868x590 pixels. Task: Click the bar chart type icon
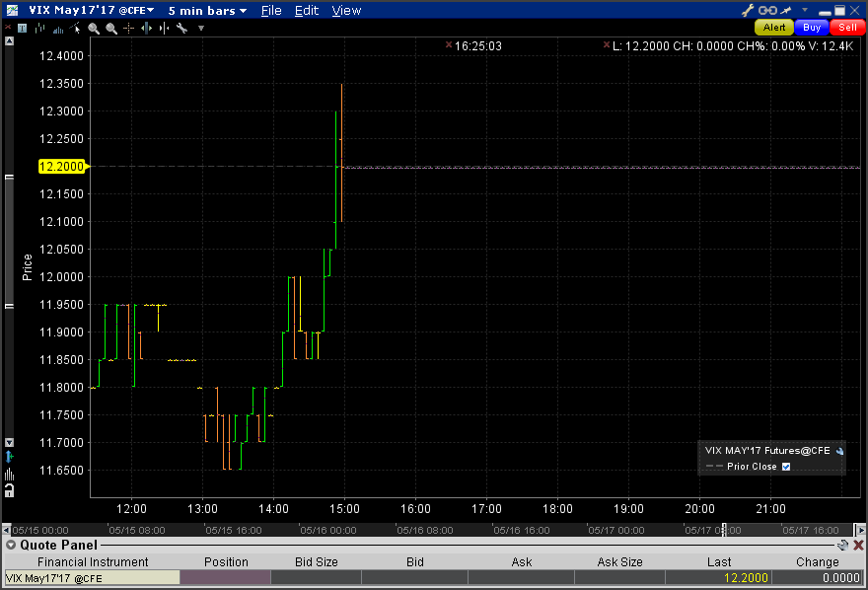pyautogui.click(x=39, y=28)
